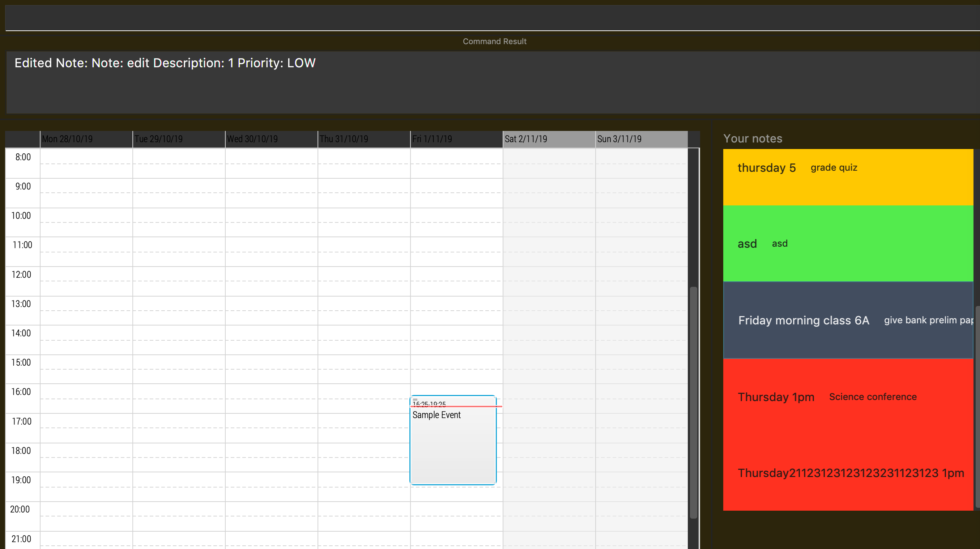The width and height of the screenshot is (980, 549).
Task: Select the Command Result text box
Action: (x=493, y=82)
